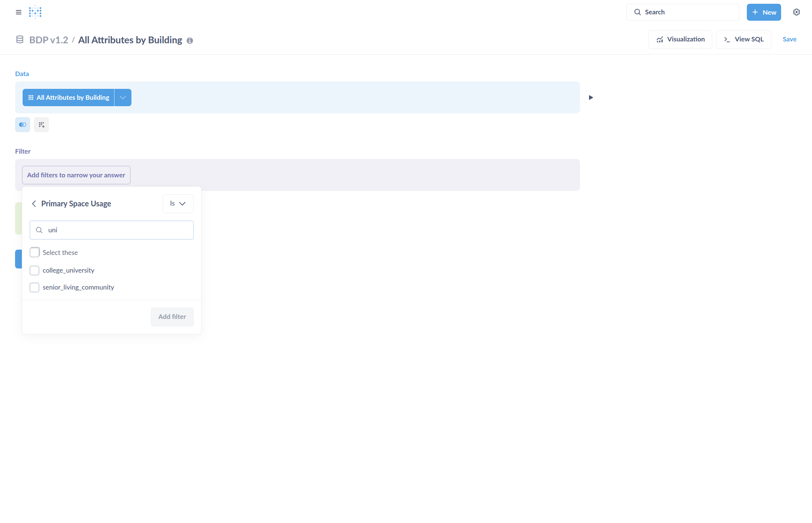Click the custom column grid icon
Viewport: 812px width, 523px height.
[41, 125]
